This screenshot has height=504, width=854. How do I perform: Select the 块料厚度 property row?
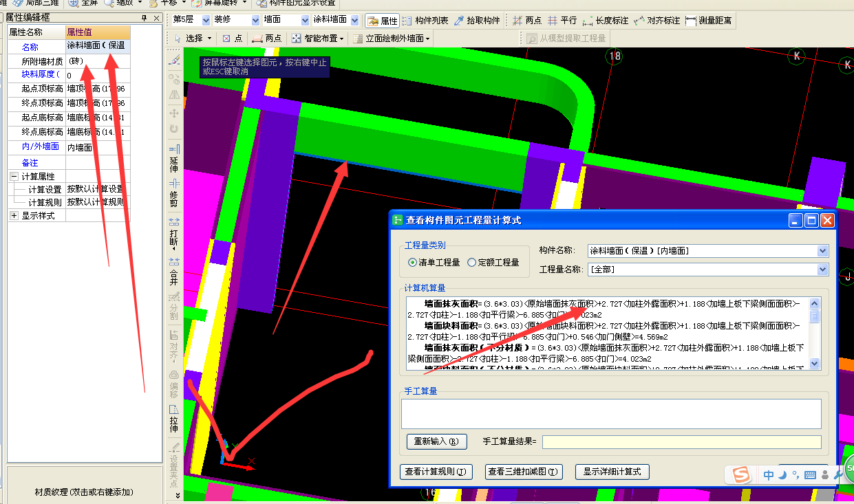click(x=69, y=75)
